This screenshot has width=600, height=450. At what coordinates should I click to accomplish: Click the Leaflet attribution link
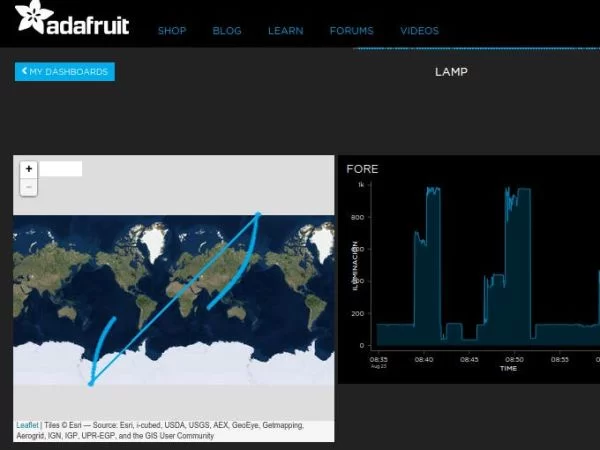(27, 425)
